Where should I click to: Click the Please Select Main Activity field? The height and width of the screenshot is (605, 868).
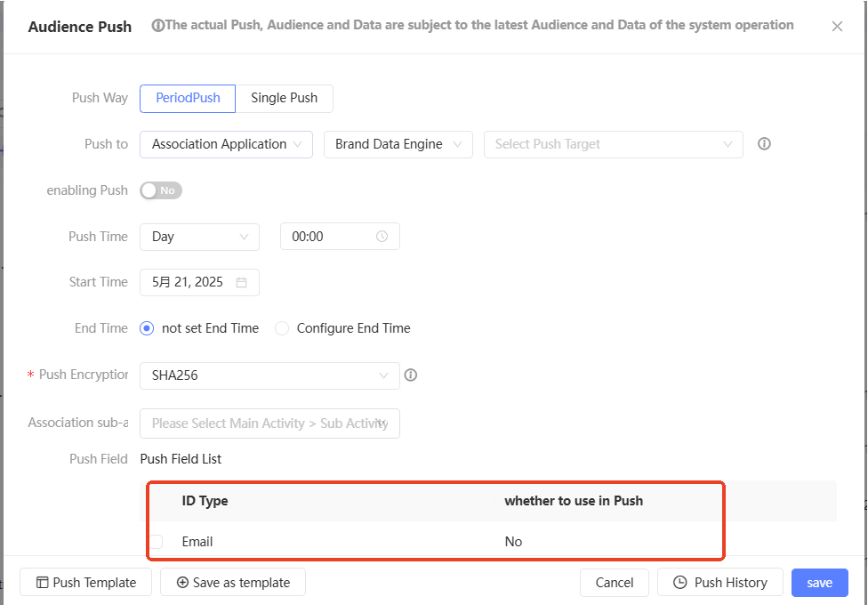269,423
